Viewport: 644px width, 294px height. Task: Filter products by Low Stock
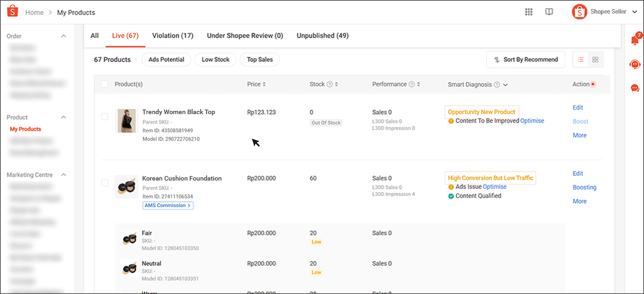(215, 60)
